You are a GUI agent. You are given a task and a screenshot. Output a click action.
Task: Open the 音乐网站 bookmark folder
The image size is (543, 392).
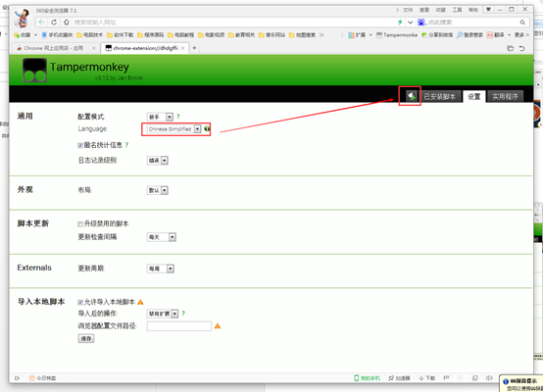[x=272, y=35]
